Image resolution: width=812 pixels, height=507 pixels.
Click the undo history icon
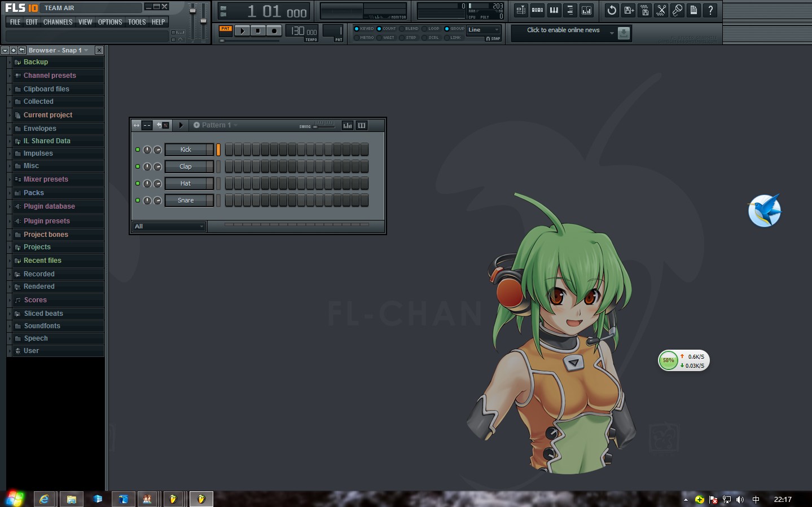612,10
